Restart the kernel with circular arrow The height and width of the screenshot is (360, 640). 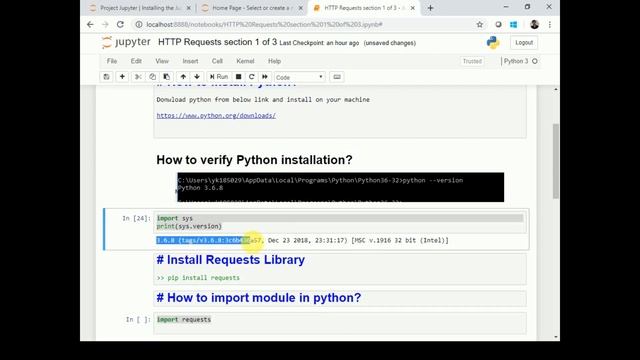[251, 77]
